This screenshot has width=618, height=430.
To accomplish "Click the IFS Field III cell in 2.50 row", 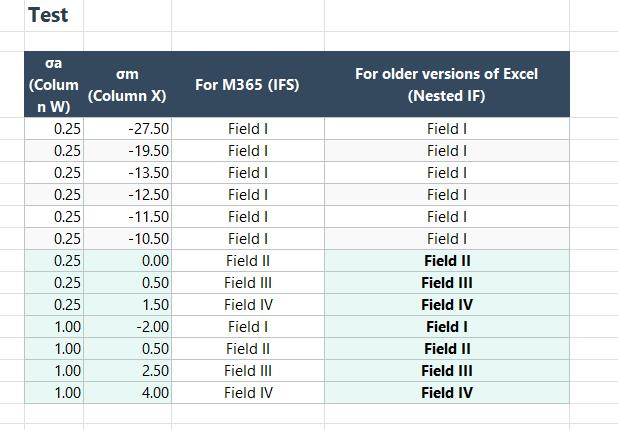I will coord(248,370).
